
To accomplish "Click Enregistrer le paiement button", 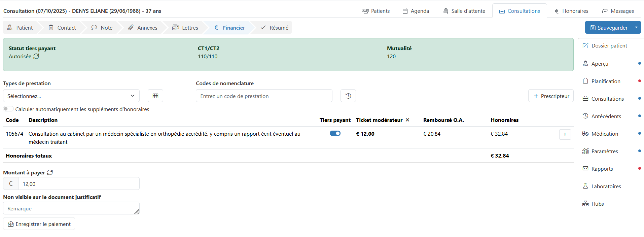I will point(39,224).
